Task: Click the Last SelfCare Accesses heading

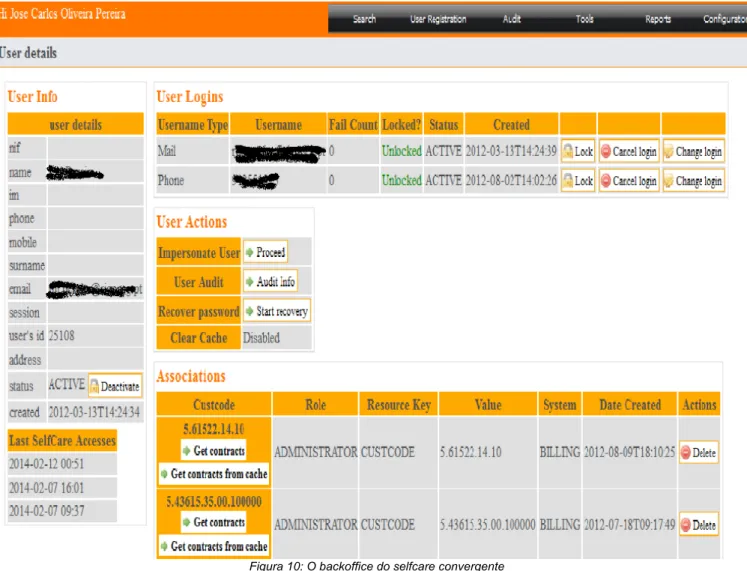Action: 62,441
